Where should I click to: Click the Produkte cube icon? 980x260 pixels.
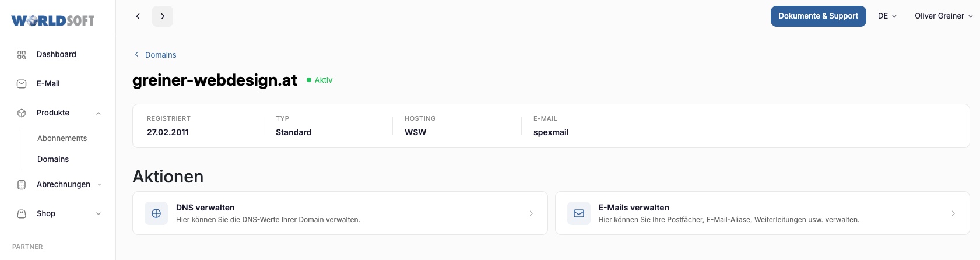click(22, 113)
